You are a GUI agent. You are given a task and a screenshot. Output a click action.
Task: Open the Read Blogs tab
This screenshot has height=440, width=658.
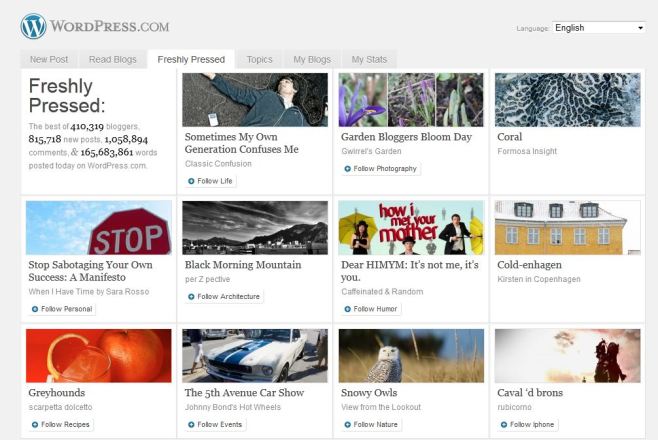112,60
